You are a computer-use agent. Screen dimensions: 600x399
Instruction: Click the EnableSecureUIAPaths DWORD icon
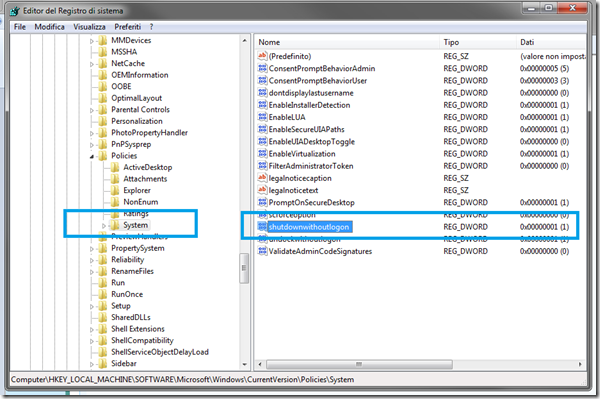tap(262, 129)
